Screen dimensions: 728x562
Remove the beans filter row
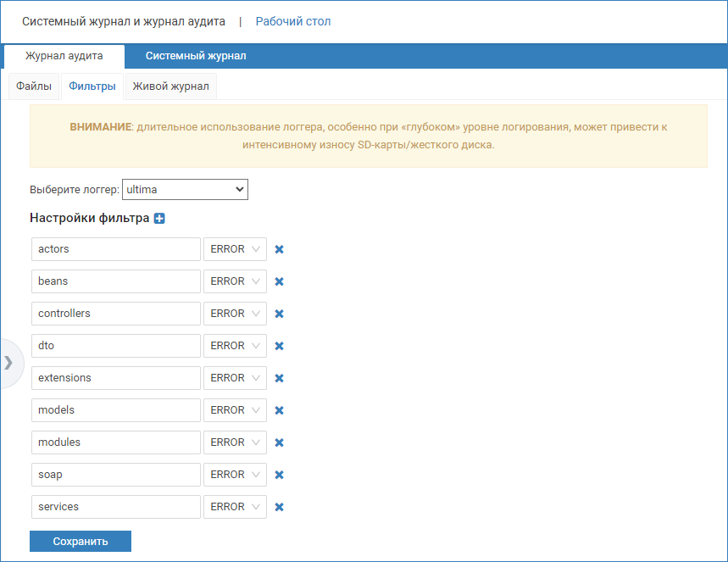click(279, 281)
